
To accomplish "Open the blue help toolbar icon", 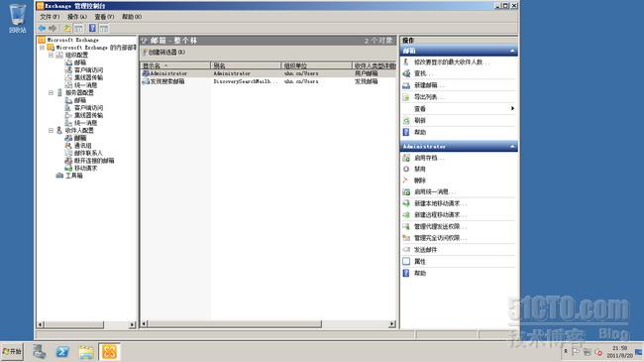I will tap(92, 28).
